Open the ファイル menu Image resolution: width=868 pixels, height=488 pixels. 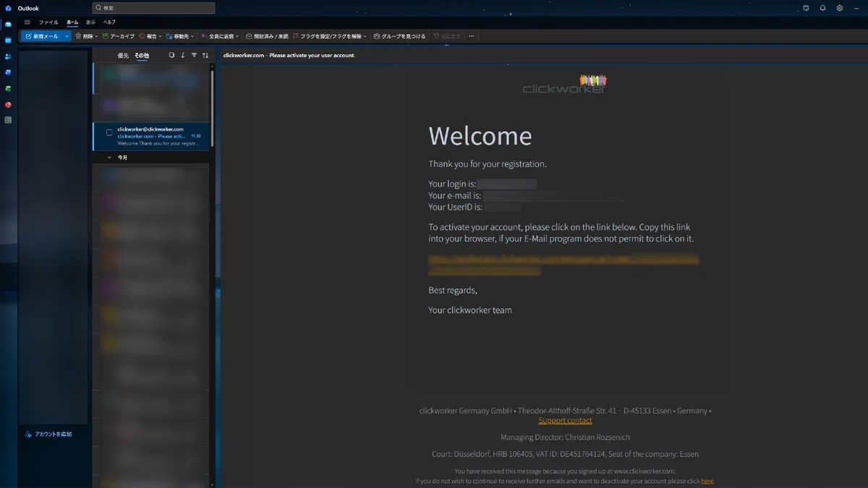click(48, 22)
